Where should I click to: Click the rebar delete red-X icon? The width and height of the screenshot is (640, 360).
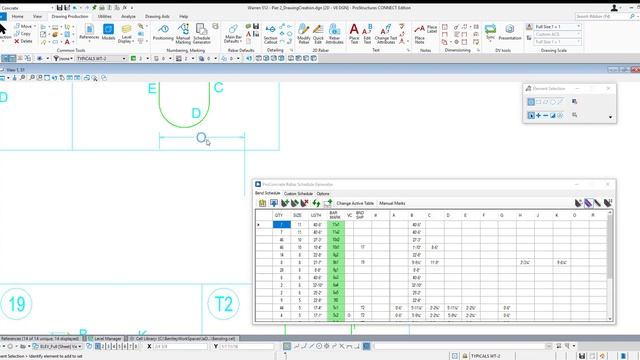tap(304, 203)
